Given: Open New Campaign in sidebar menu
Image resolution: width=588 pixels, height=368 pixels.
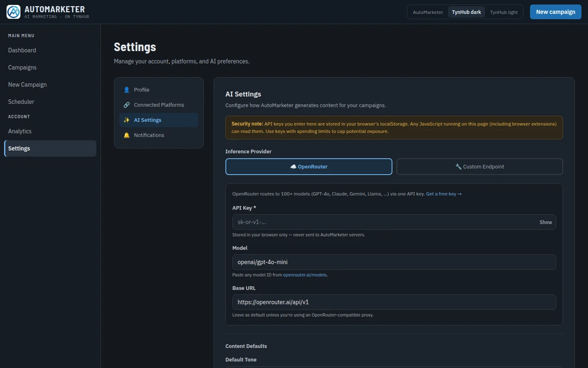Looking at the screenshot, I should pos(50,85).
